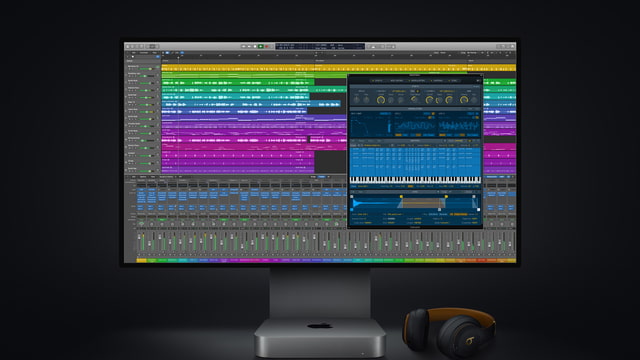Click the first channel's volume fader
The width and height of the screenshot is (640, 360).
(139, 237)
